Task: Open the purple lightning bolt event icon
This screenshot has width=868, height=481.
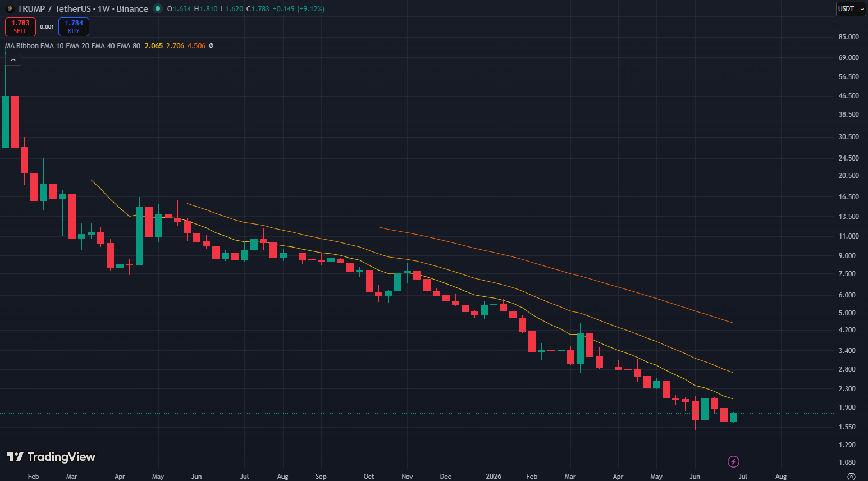Action: [x=733, y=462]
